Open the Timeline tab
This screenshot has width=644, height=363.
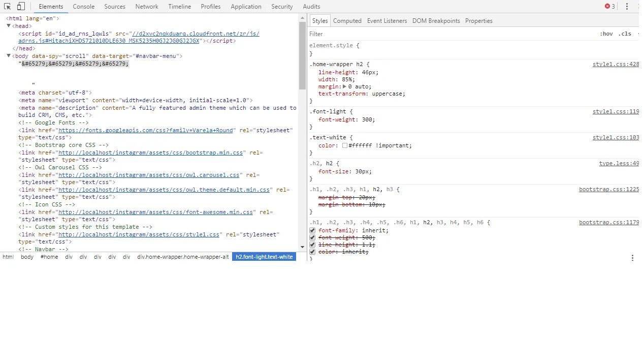coord(180,7)
